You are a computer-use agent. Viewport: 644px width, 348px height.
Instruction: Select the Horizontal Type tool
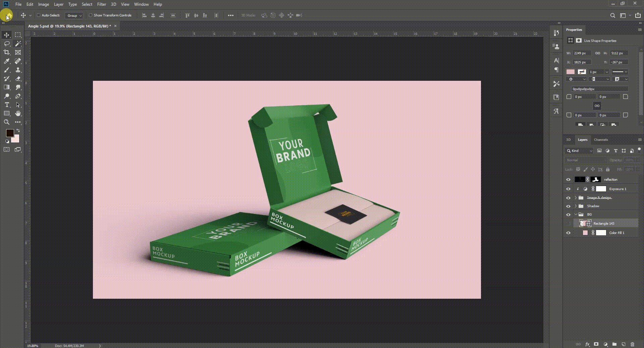7,105
